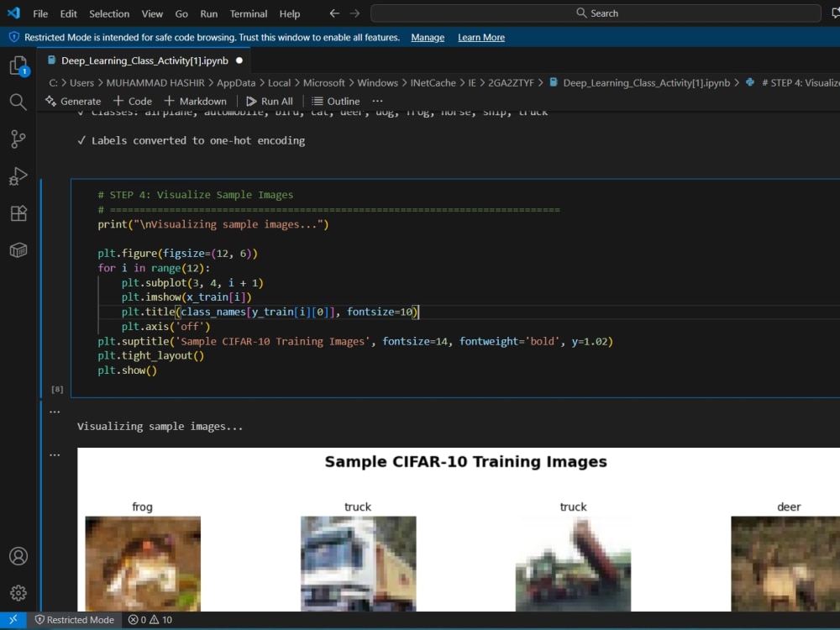Click the 'Visualizing sample images...' output text

(x=160, y=427)
